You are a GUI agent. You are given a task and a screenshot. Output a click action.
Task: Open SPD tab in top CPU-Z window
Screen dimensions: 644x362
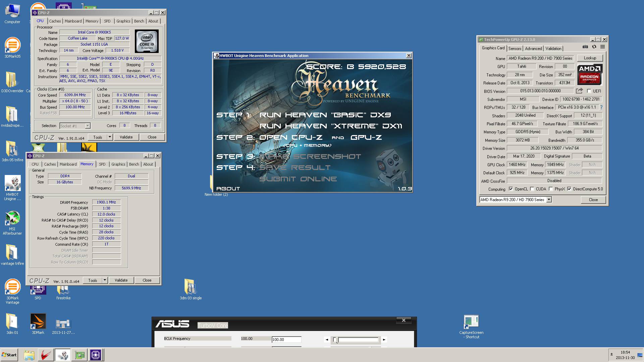(107, 21)
